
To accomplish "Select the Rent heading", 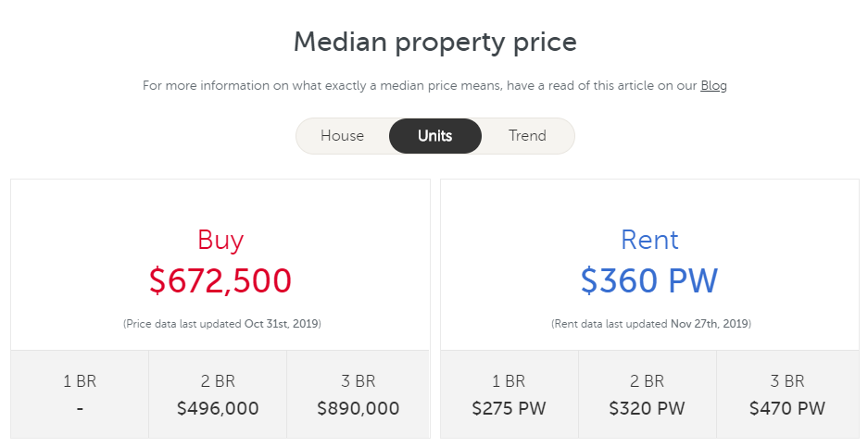I will click(x=649, y=240).
